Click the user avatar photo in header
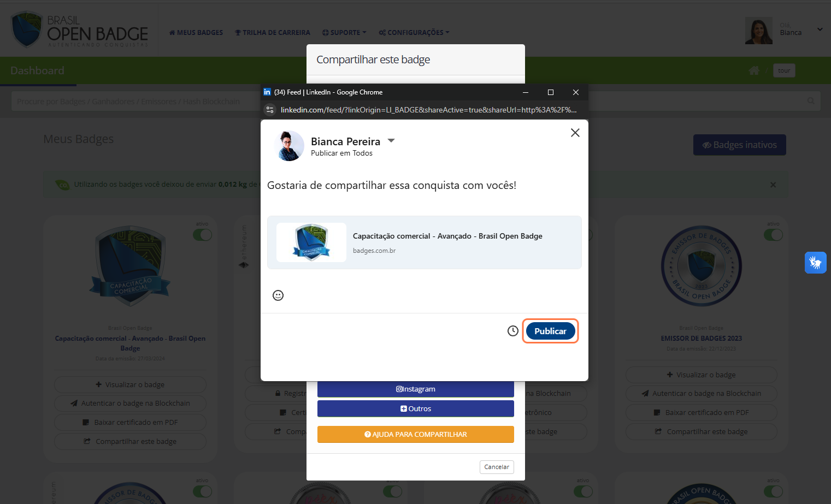This screenshot has height=504, width=831. (759, 30)
